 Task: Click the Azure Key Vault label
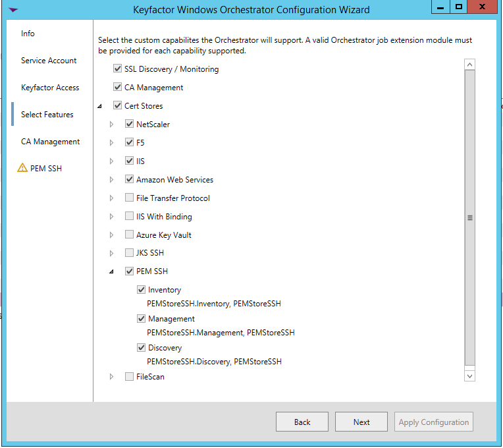163,235
